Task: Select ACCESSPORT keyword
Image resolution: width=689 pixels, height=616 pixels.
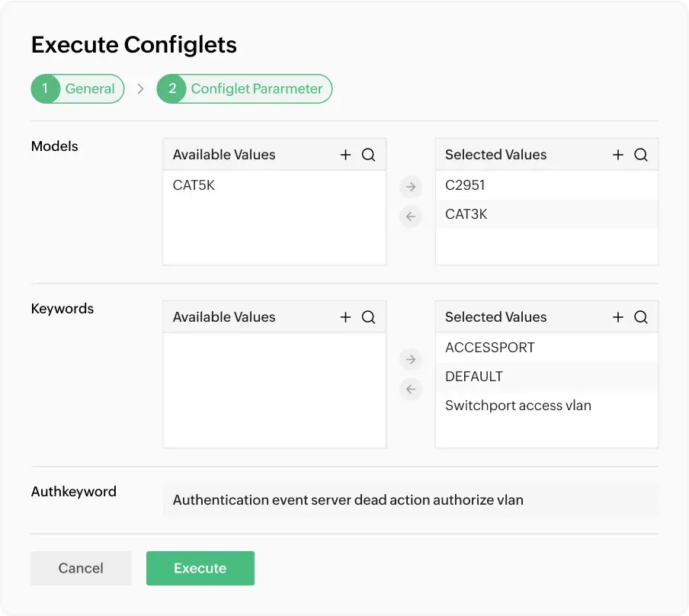Action: point(546,348)
